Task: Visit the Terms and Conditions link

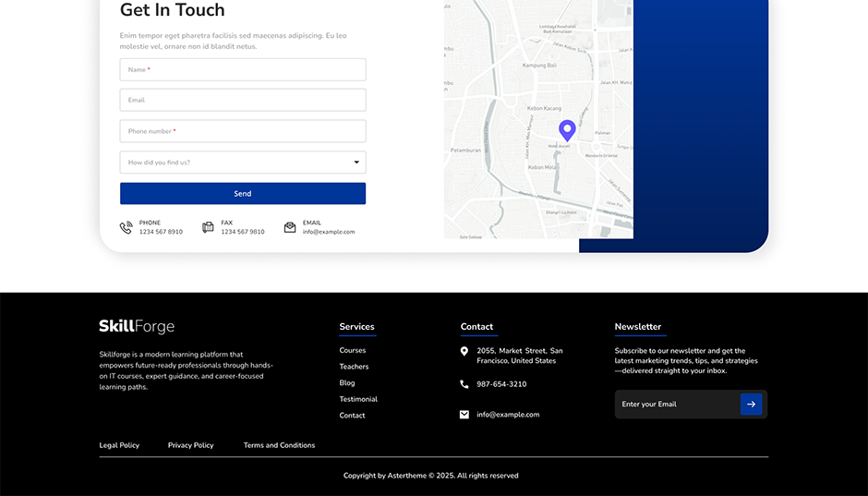Action: pyautogui.click(x=279, y=445)
